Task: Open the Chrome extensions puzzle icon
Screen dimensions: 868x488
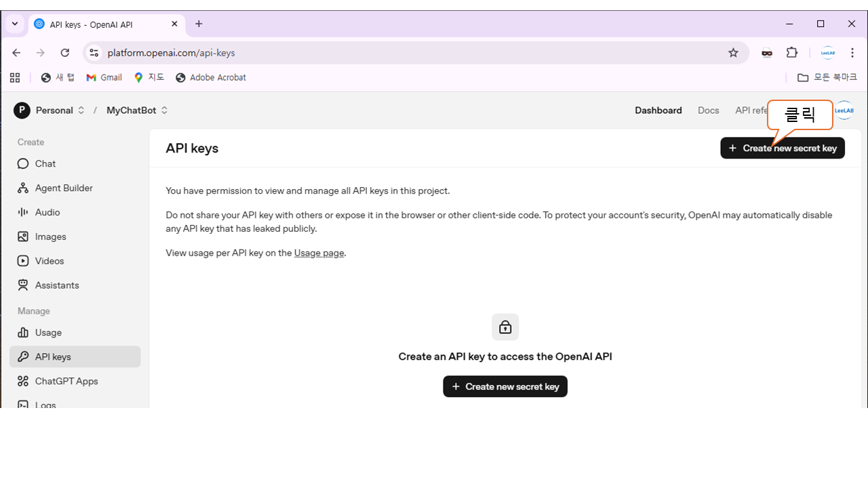Action: point(792,53)
